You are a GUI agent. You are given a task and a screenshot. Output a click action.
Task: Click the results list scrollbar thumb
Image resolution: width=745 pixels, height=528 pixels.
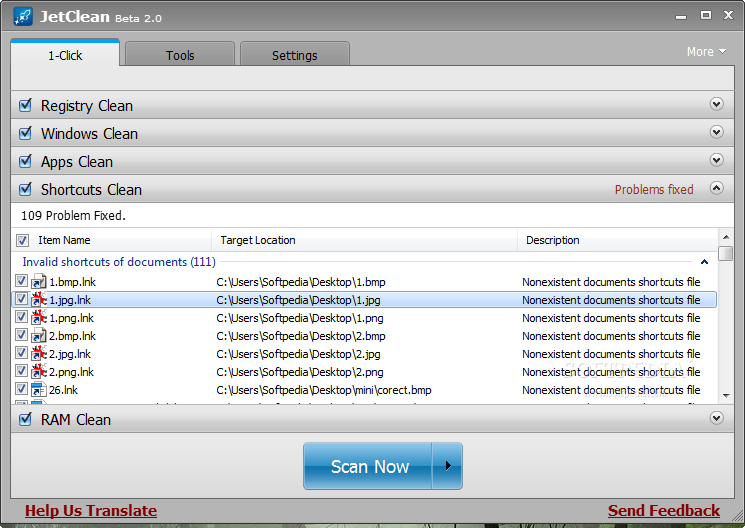click(x=726, y=253)
